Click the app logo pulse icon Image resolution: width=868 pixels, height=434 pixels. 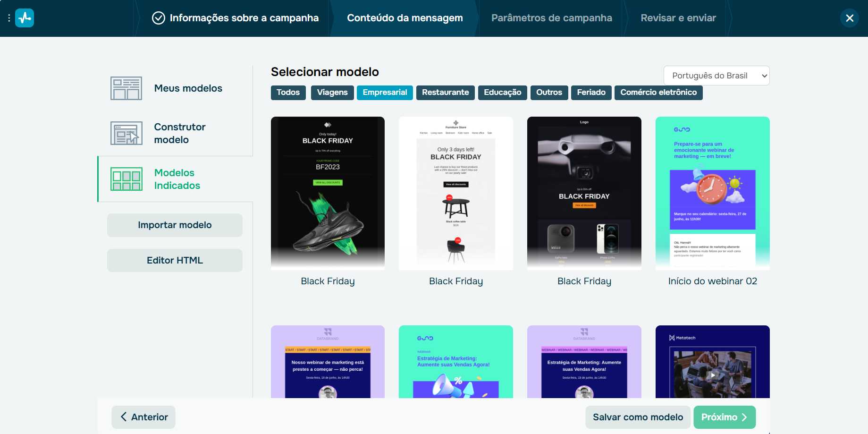click(25, 18)
